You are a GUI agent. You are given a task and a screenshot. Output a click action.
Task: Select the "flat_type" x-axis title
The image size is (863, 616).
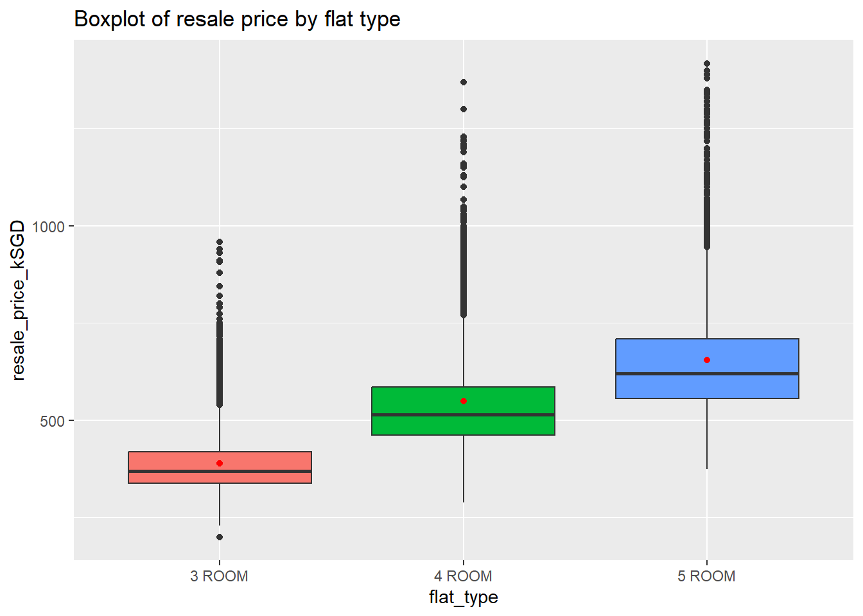click(463, 597)
